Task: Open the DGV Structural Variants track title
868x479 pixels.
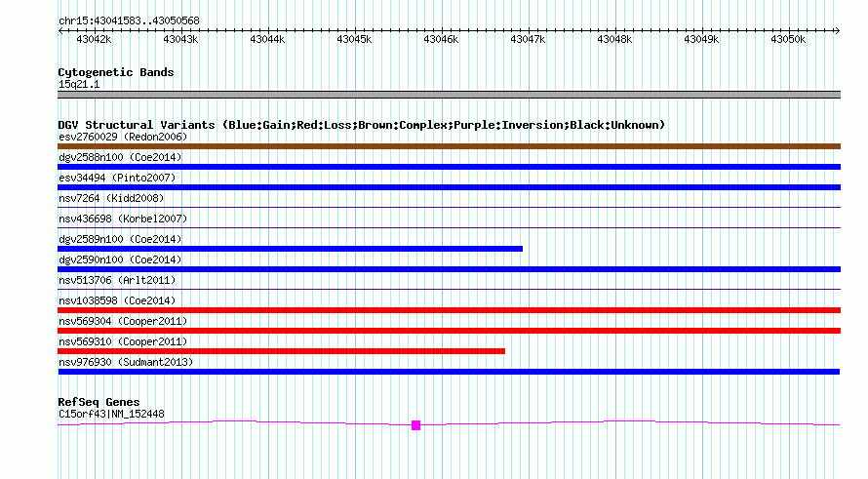Action: click(362, 125)
